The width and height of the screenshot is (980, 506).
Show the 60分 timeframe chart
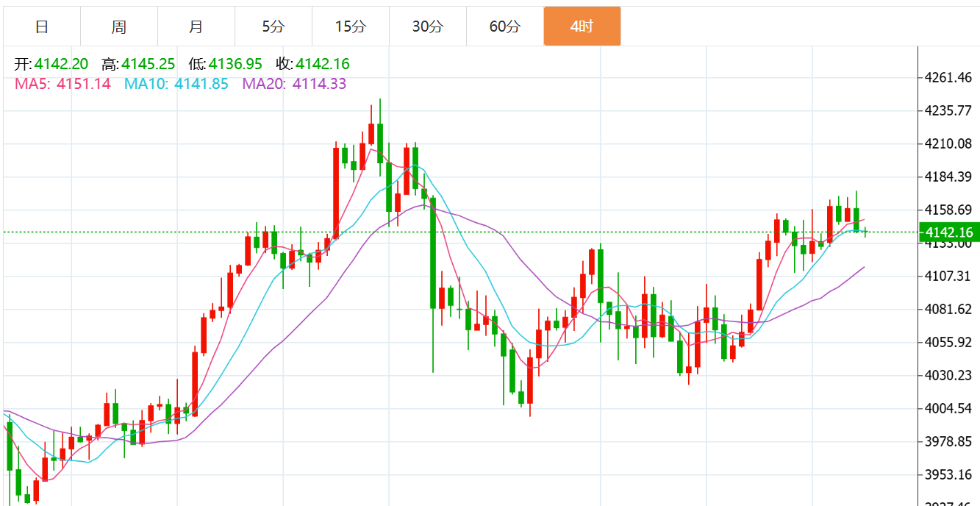[x=504, y=27]
